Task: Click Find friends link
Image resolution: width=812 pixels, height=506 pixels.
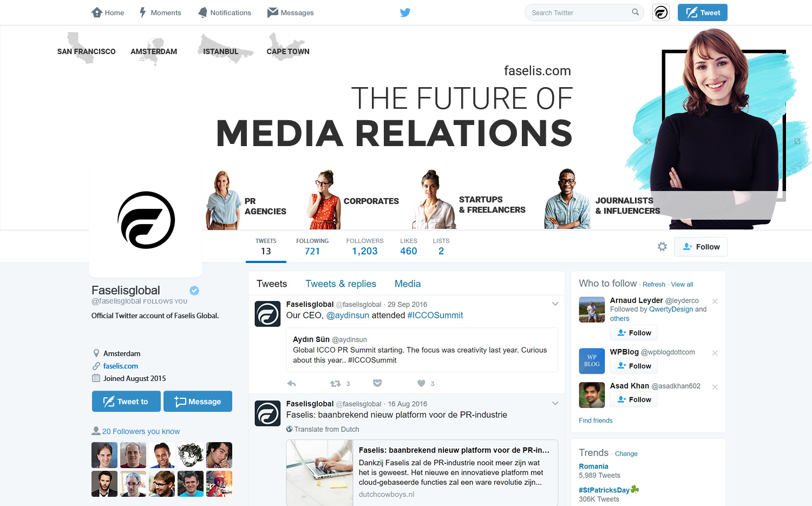Action: click(x=595, y=420)
